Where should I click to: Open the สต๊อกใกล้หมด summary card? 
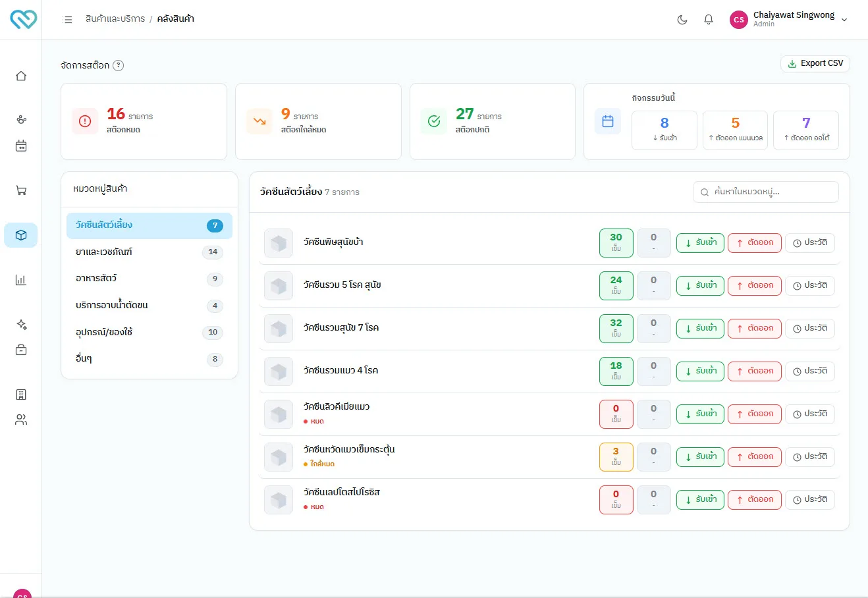318,121
